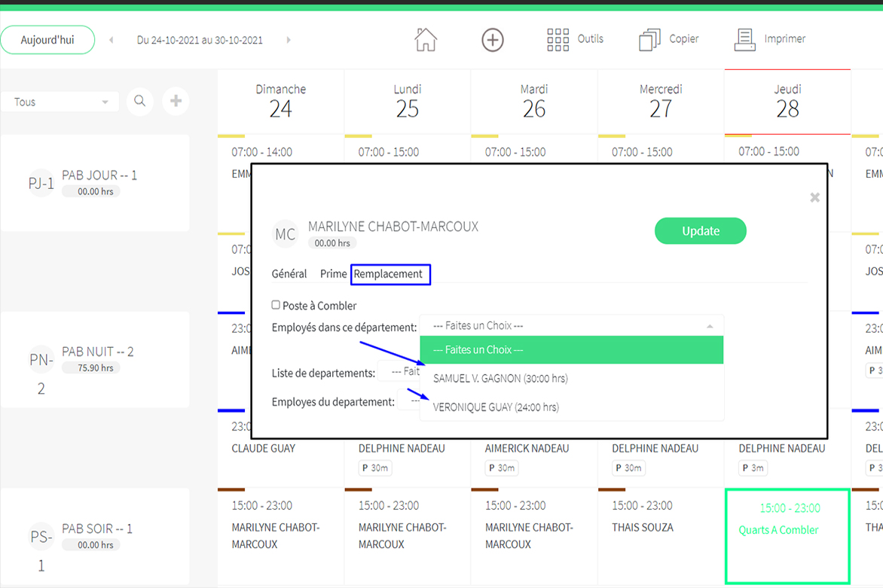Click the CLAUDE GUAY shift entry
This screenshot has height=588, width=883.
(264, 449)
